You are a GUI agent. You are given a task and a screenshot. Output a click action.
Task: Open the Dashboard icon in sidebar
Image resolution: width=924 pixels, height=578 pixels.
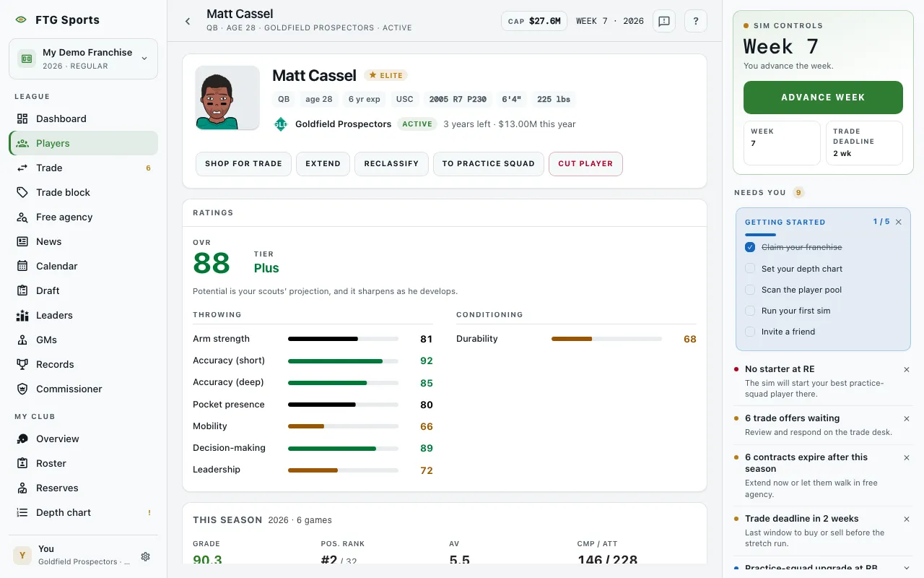click(x=22, y=118)
